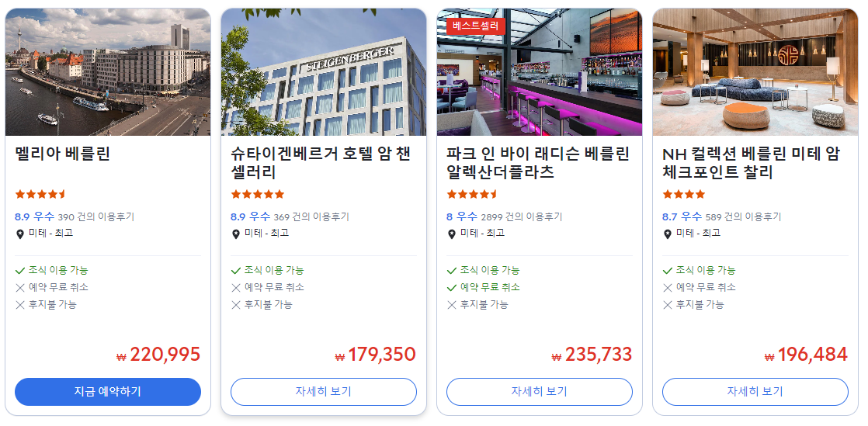
Task: Click location pin icon on 멜리아 베를린 card
Action: (20, 234)
